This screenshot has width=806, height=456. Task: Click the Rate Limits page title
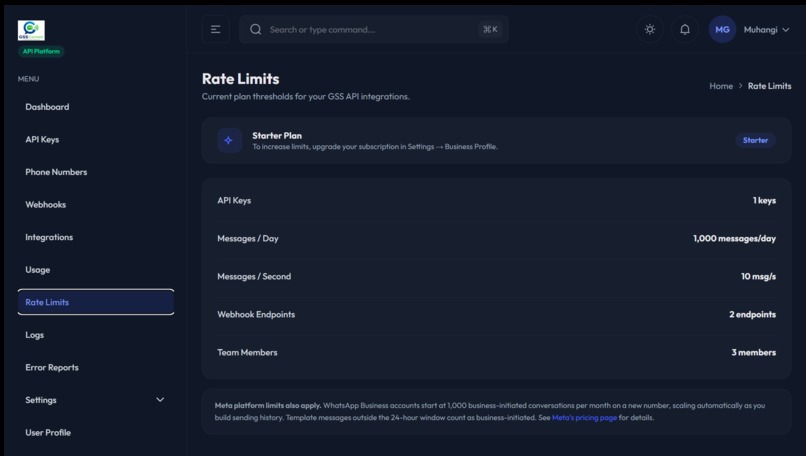tap(241, 79)
